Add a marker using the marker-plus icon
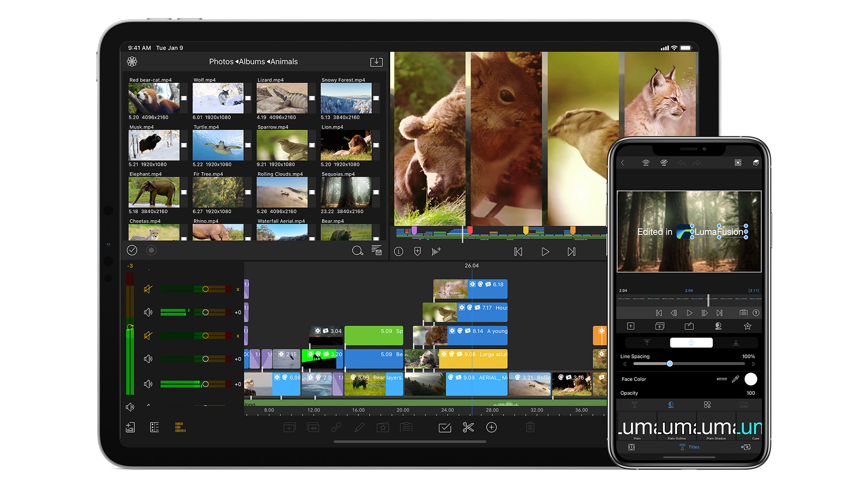The width and height of the screenshot is (868, 488). click(x=417, y=252)
